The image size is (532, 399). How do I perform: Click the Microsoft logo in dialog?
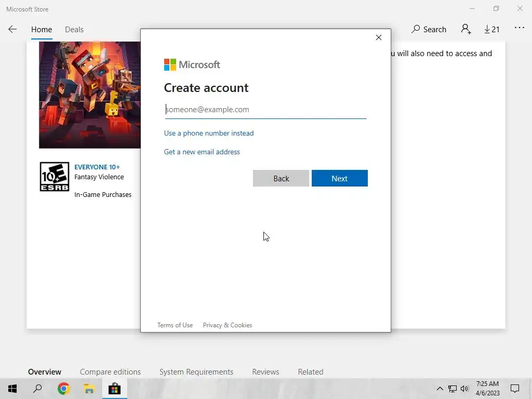pyautogui.click(x=192, y=64)
